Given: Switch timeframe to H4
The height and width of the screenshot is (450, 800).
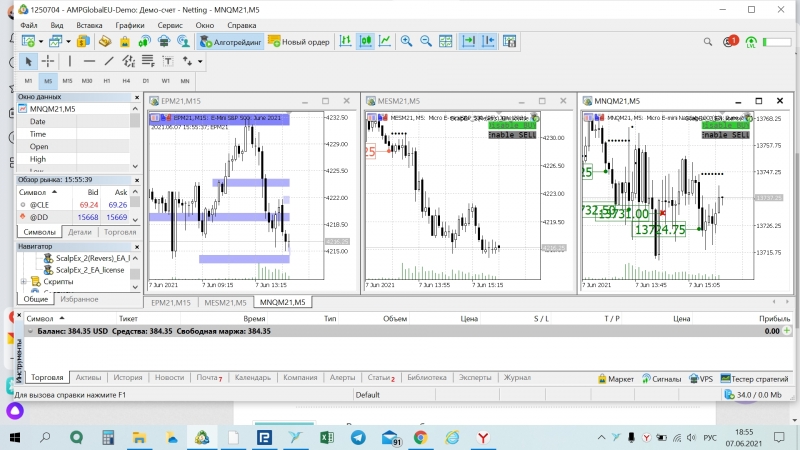Looking at the screenshot, I should pos(126,81).
